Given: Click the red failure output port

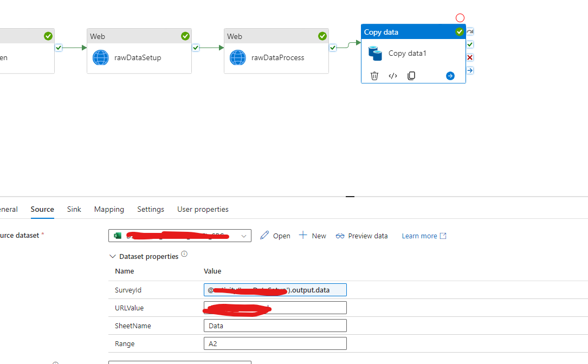Looking at the screenshot, I should (470, 57).
